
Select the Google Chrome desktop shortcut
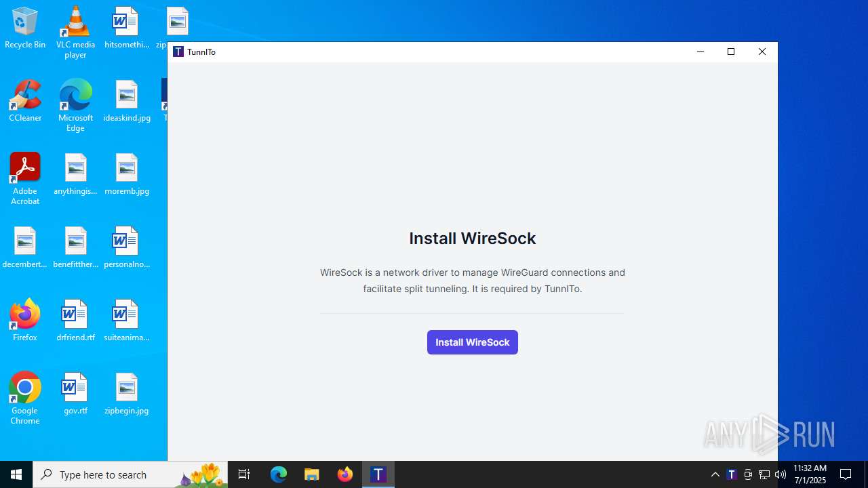coord(25,399)
